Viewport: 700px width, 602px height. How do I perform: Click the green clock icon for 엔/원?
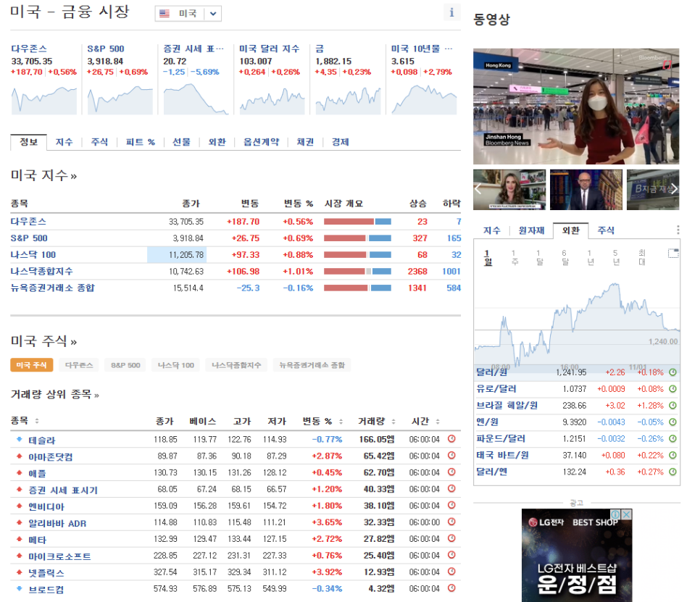[672, 422]
